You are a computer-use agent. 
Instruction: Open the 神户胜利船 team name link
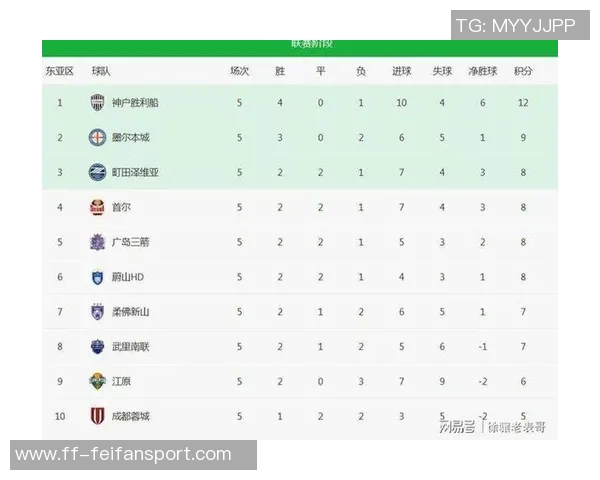[x=134, y=102]
